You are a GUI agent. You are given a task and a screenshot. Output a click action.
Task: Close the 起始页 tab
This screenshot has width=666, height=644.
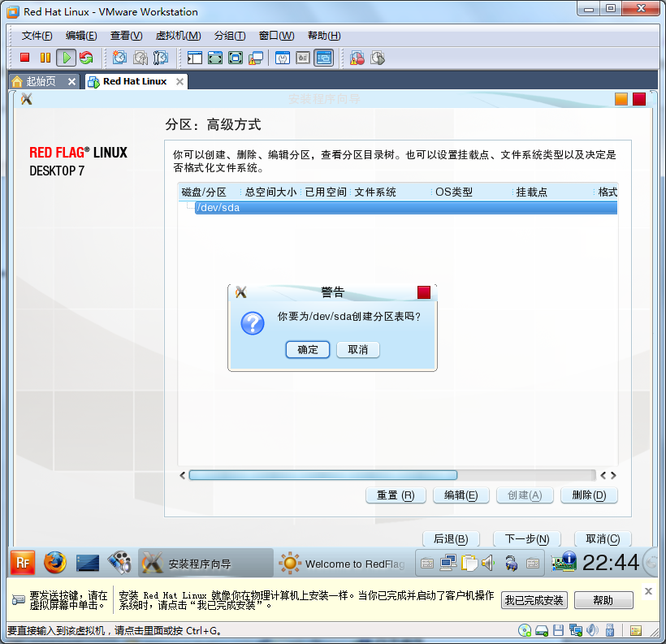pos(71,81)
